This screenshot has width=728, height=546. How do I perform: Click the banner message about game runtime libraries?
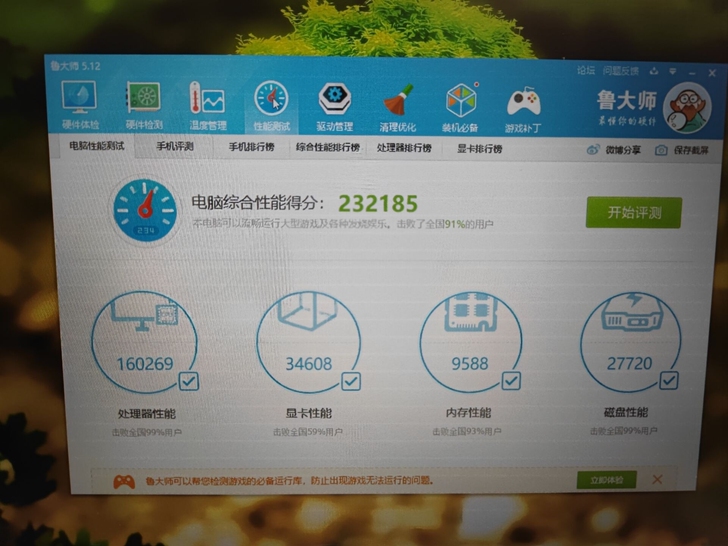[290, 480]
